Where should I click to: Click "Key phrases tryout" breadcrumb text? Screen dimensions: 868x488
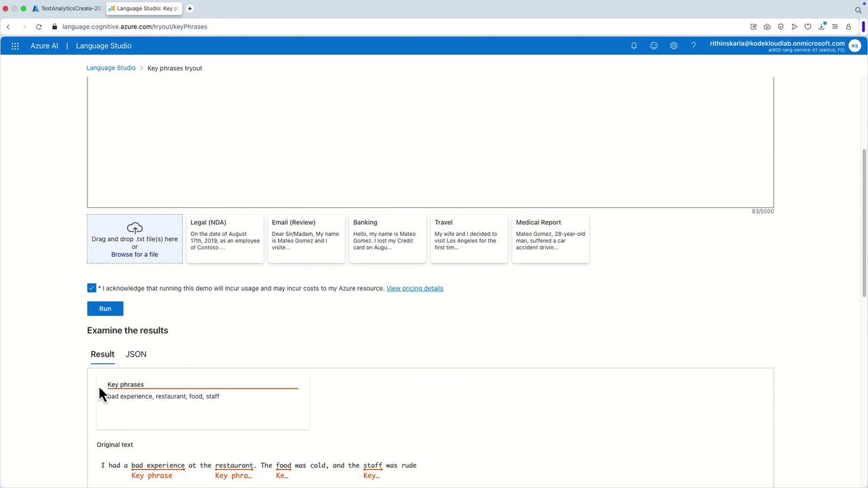click(175, 68)
